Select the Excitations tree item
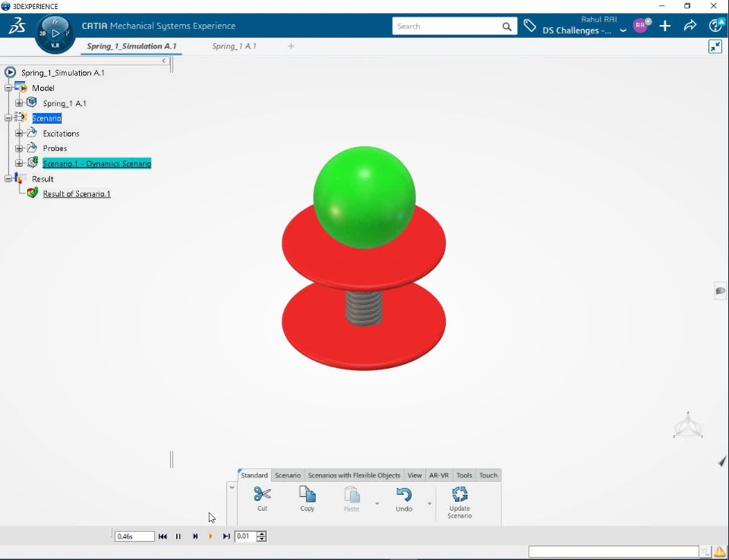Viewport: 729px width, 560px height. coord(61,134)
